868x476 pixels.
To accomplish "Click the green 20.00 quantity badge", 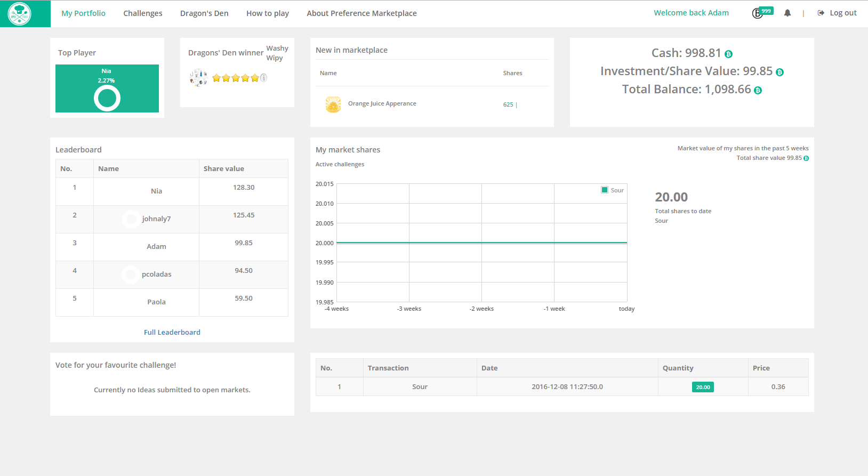I will [x=703, y=387].
